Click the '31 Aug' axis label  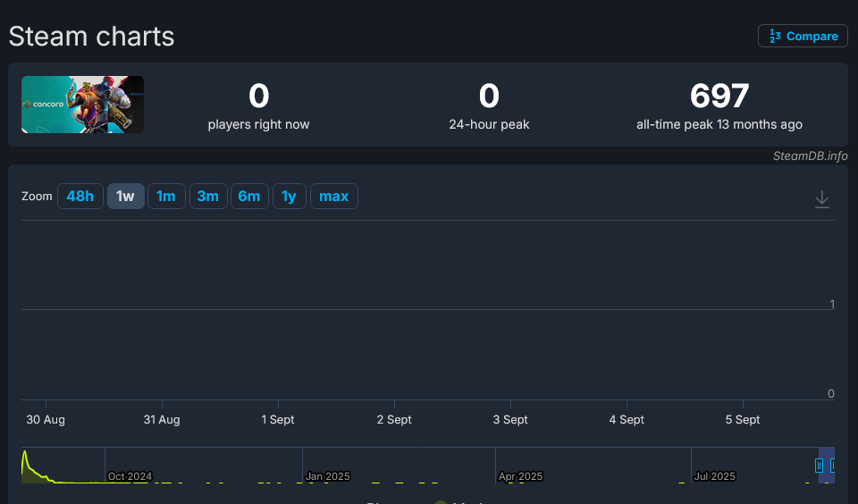point(162,420)
